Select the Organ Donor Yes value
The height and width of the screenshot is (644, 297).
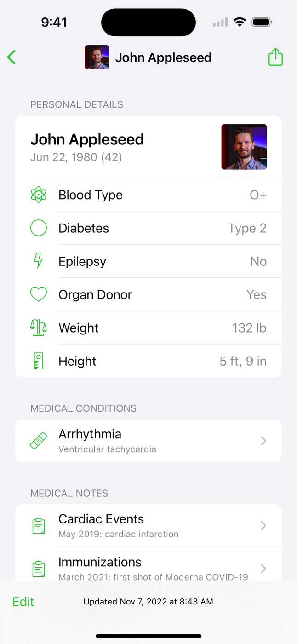[257, 295]
